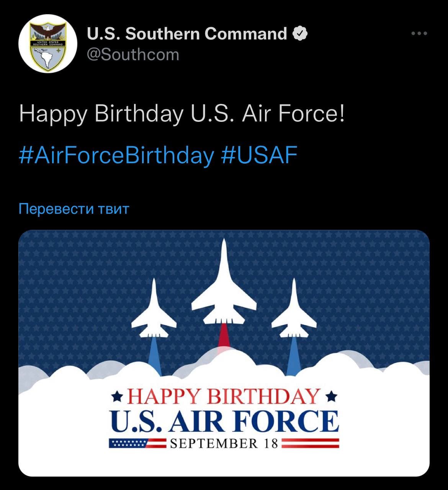Tap the U.S. Southern Command display name
This screenshot has height=490, width=448.
[x=187, y=34]
